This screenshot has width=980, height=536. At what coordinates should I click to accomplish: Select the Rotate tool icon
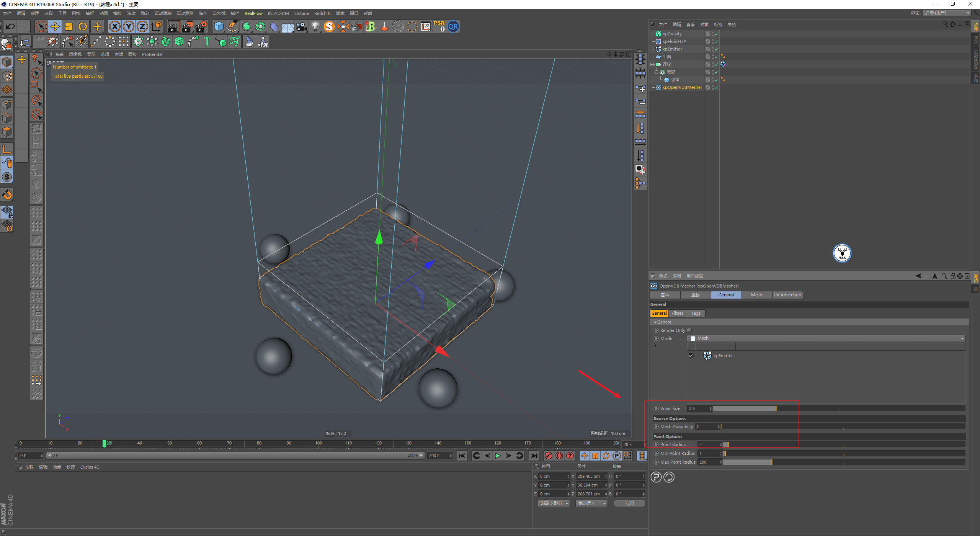coord(83,26)
